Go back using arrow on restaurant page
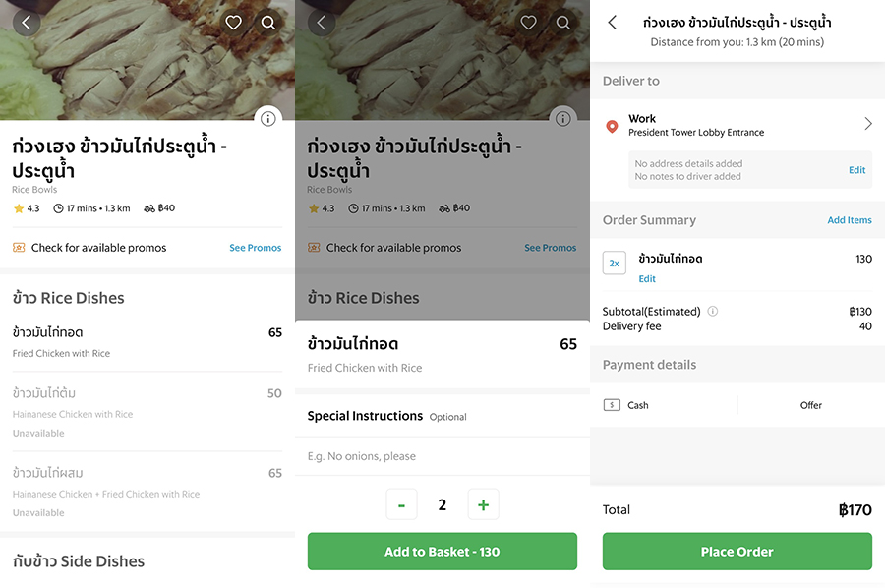Viewport: 885px width, 588px height. point(27,23)
